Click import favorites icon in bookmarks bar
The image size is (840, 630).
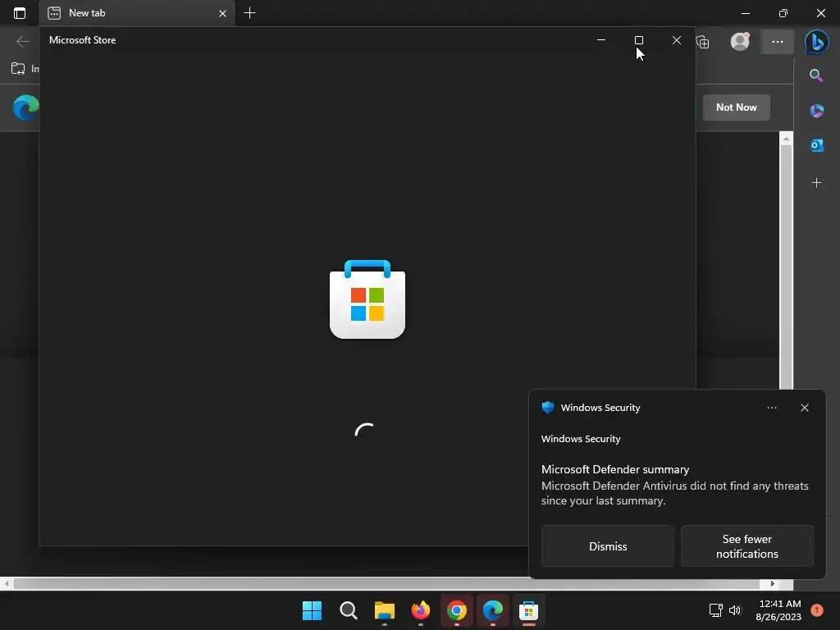point(18,69)
